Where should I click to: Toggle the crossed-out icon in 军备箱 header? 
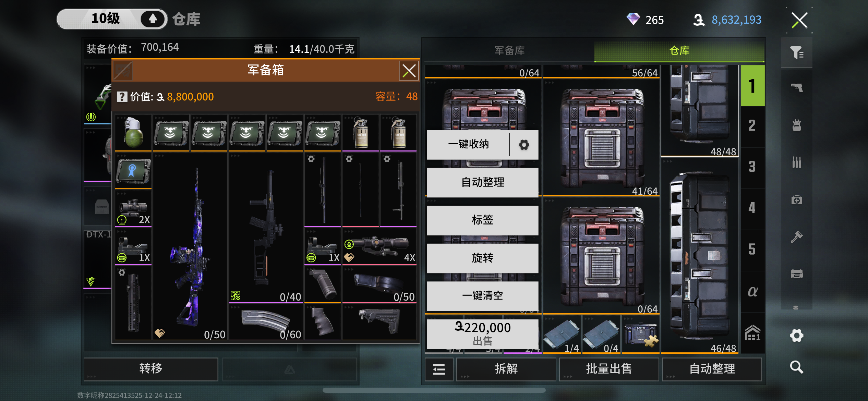123,71
